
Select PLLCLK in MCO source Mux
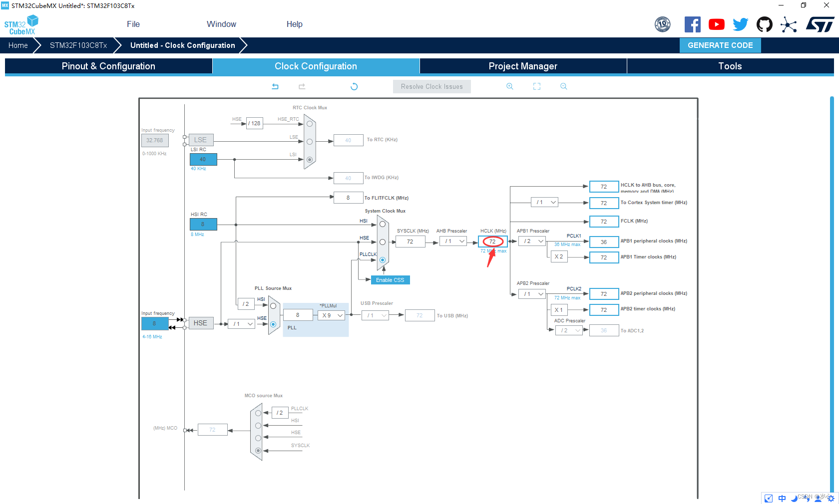(x=258, y=413)
